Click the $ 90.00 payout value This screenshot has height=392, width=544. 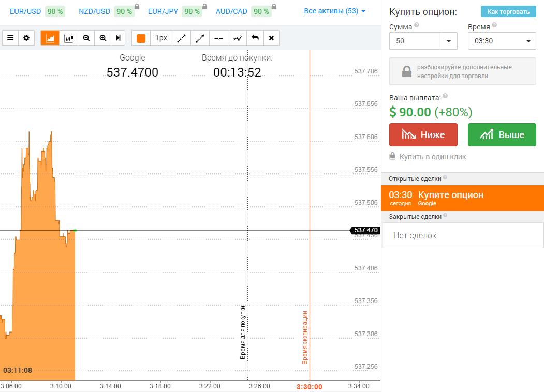[x=410, y=112]
